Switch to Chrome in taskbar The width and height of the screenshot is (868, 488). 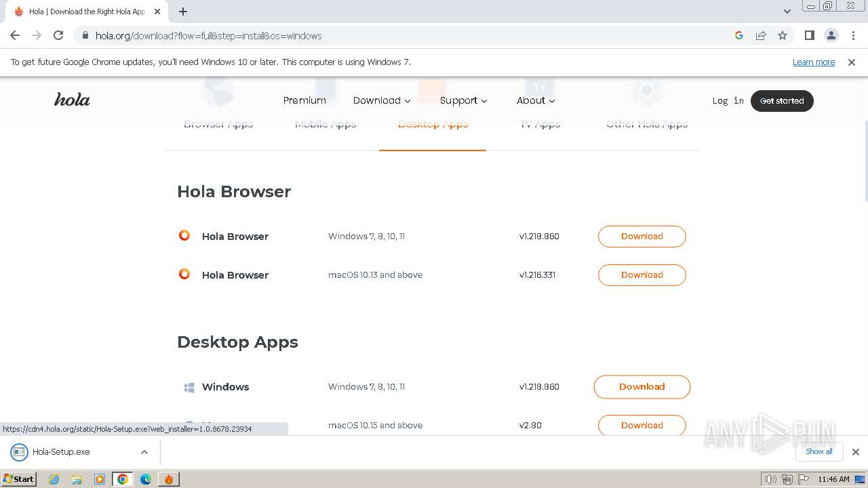pyautogui.click(x=123, y=479)
